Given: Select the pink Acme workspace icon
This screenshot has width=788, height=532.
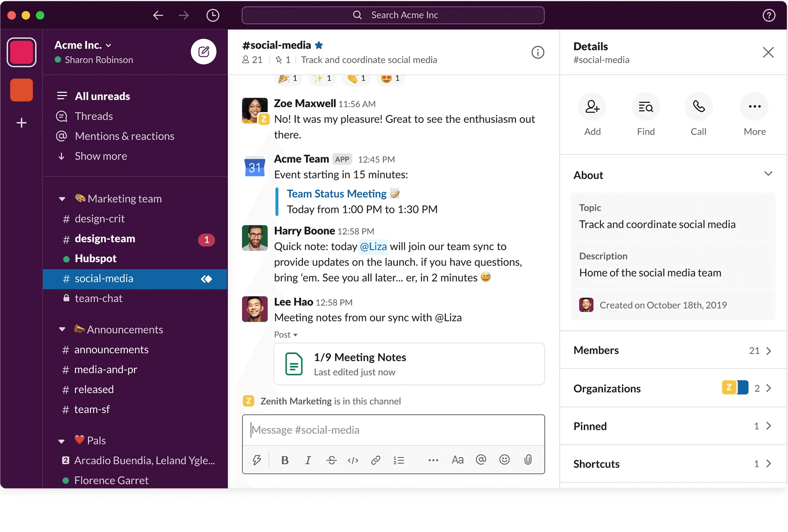Looking at the screenshot, I should tap(22, 53).
